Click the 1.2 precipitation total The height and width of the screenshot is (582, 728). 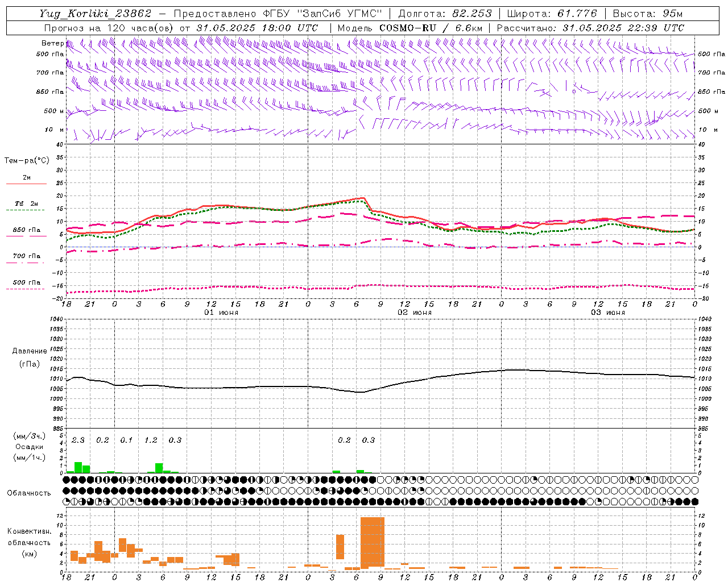point(151,440)
